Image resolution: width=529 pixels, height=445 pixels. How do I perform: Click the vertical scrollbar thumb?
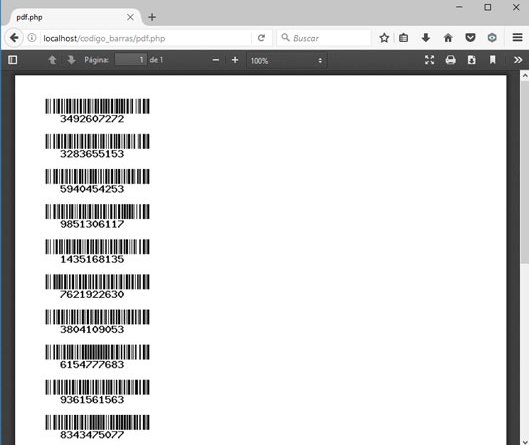[x=525, y=172]
